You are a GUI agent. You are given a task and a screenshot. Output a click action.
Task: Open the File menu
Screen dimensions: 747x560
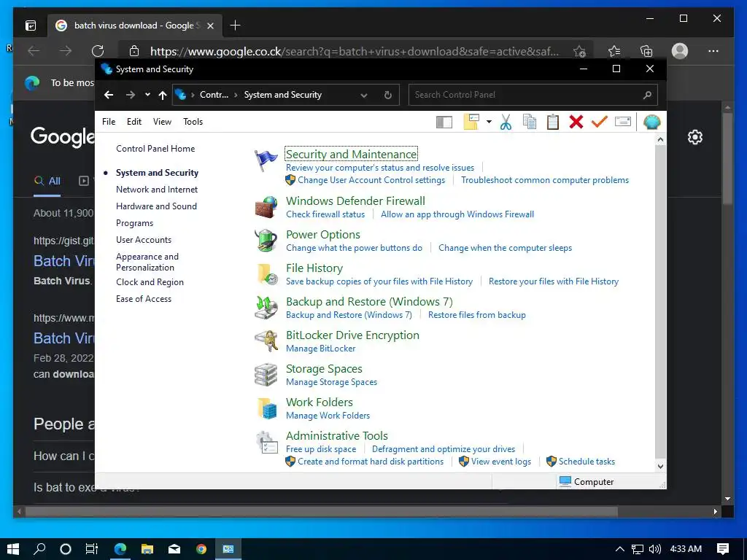[x=109, y=122]
